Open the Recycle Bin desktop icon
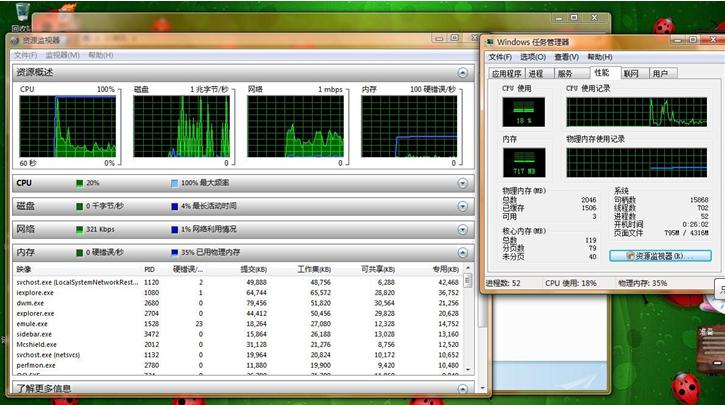This screenshot has height=405, width=725. click(20, 14)
